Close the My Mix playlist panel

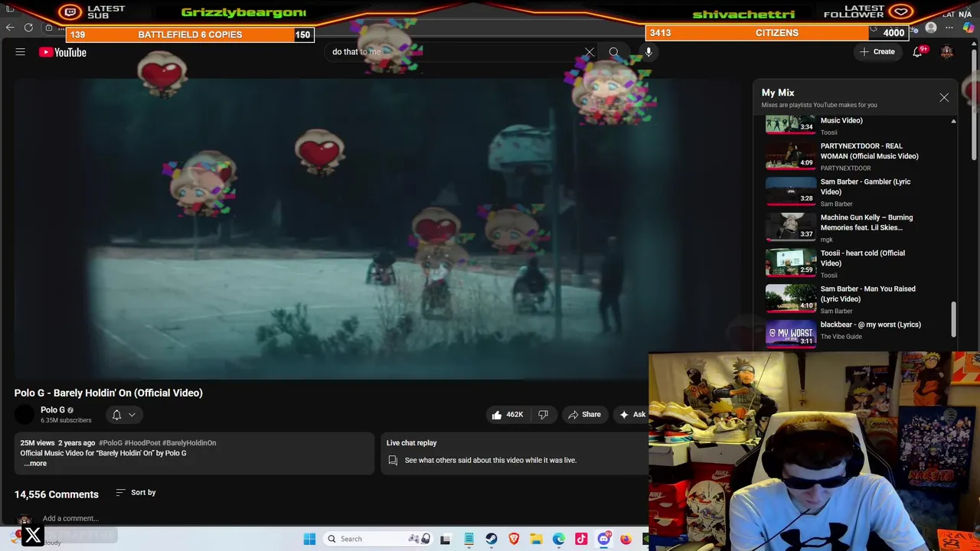pos(944,98)
